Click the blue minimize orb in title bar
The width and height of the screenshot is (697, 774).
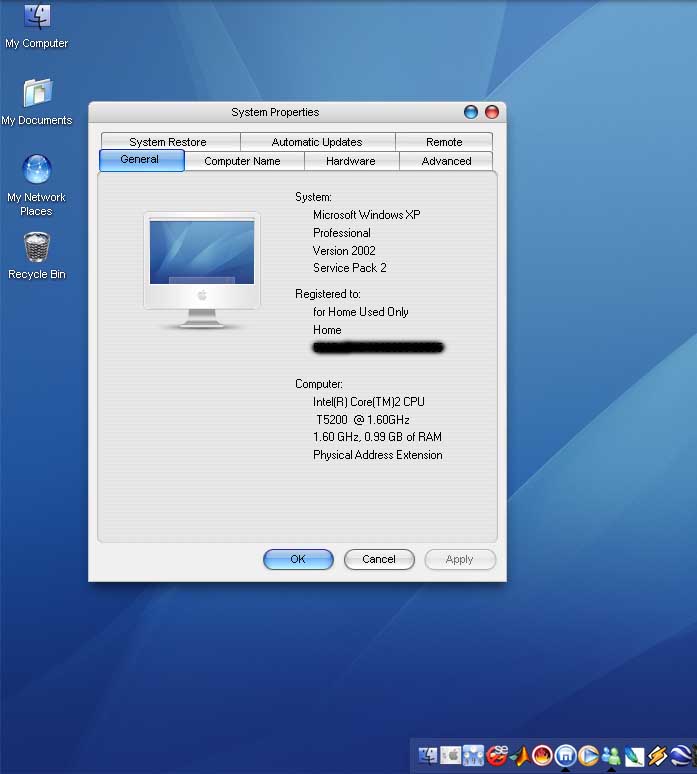point(471,112)
